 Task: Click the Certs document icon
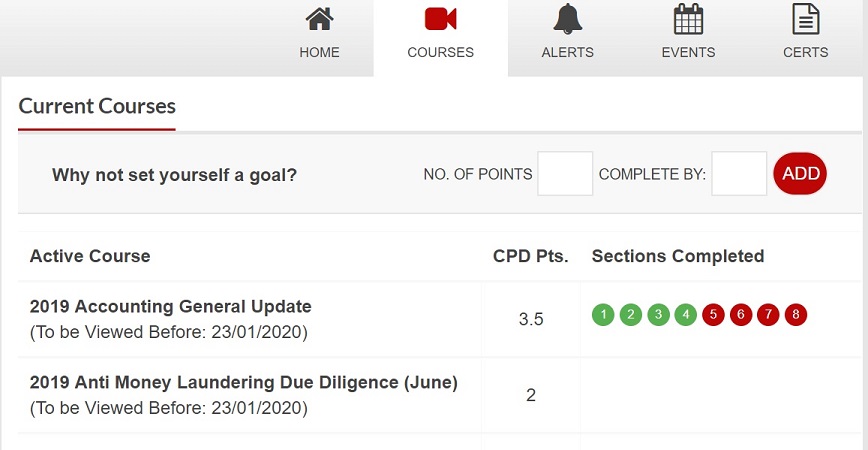tap(806, 19)
